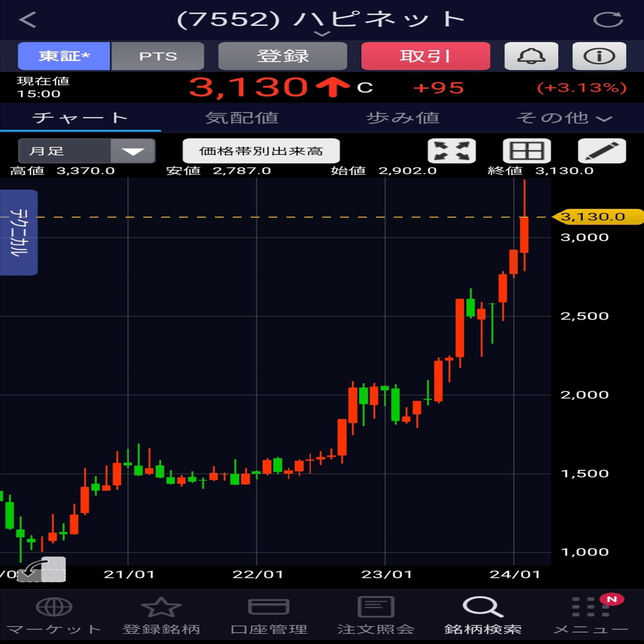Expand the その他 menu

[x=564, y=118]
